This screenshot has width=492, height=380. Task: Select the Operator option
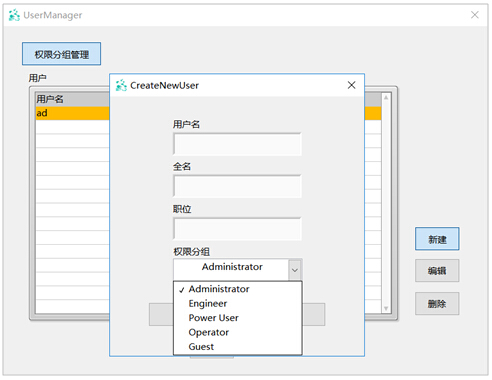[x=209, y=332]
